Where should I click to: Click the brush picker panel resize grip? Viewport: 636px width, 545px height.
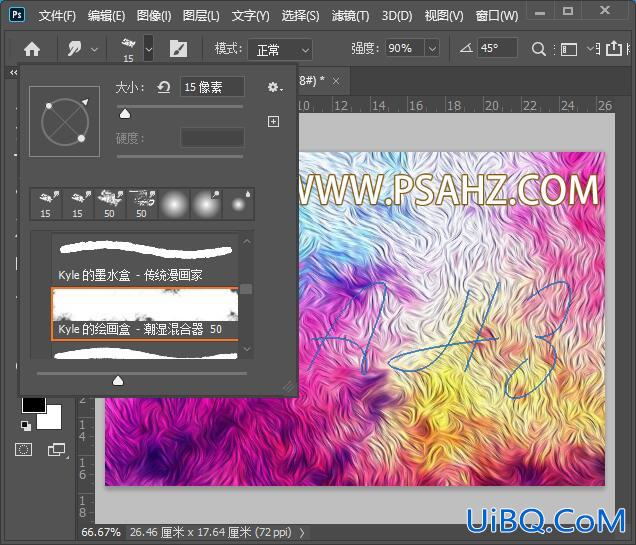point(289,387)
